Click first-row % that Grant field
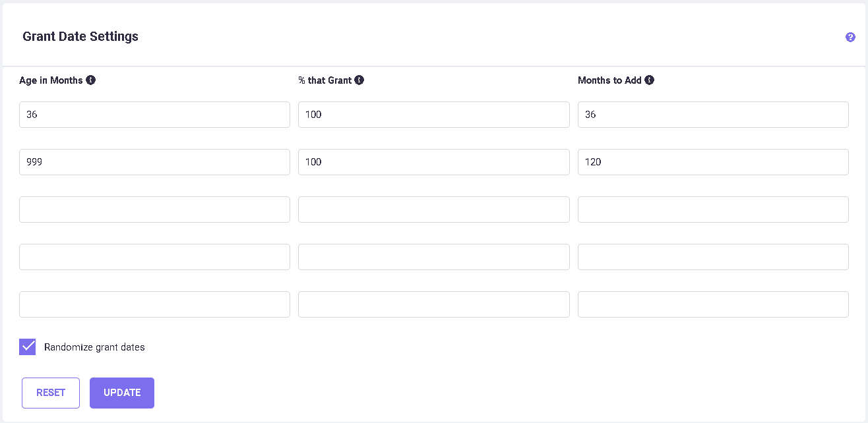The width and height of the screenshot is (868, 423). 433,115
